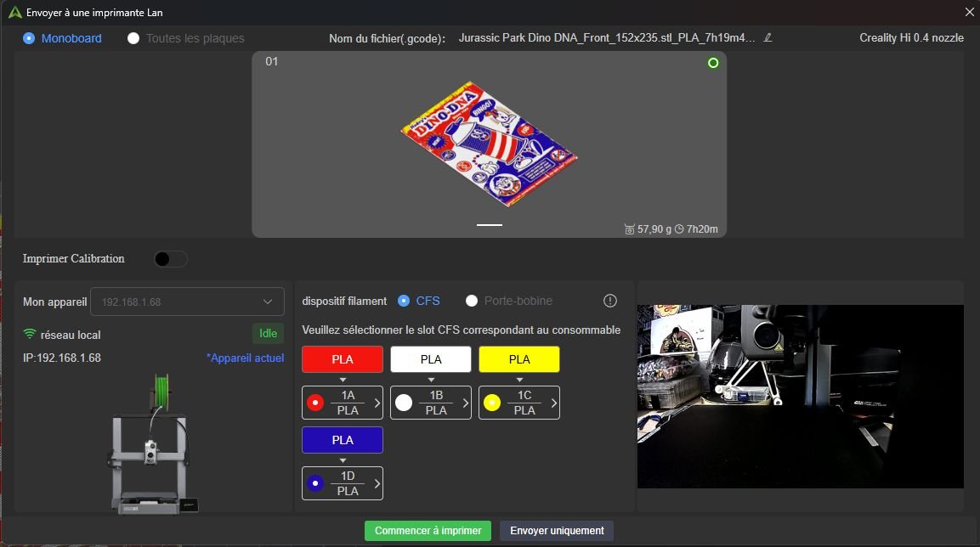
Task: Click the blue PLA color swatch
Action: [343, 440]
